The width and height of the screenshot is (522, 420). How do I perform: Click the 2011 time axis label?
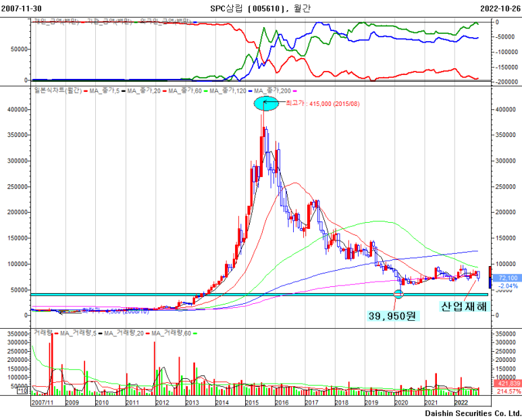pyautogui.click(x=132, y=402)
